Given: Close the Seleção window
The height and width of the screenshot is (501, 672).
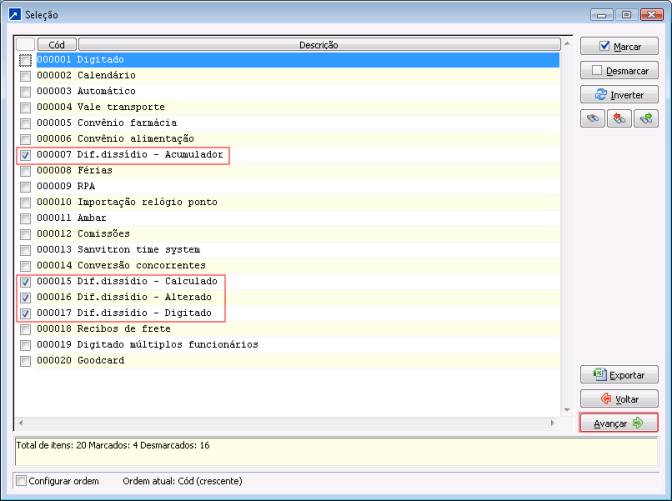Looking at the screenshot, I should tap(652, 15).
